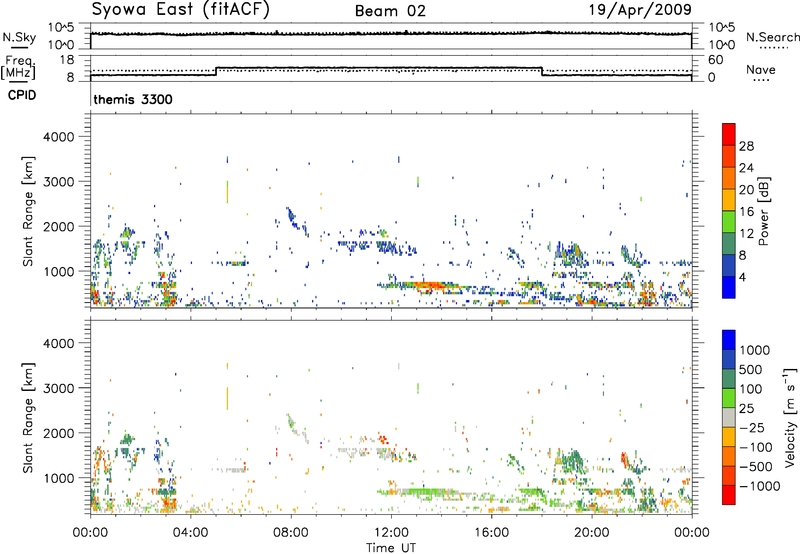Click the 3000 tick on the velocity panel
Viewport: 800px width, 554px height.
[58, 388]
